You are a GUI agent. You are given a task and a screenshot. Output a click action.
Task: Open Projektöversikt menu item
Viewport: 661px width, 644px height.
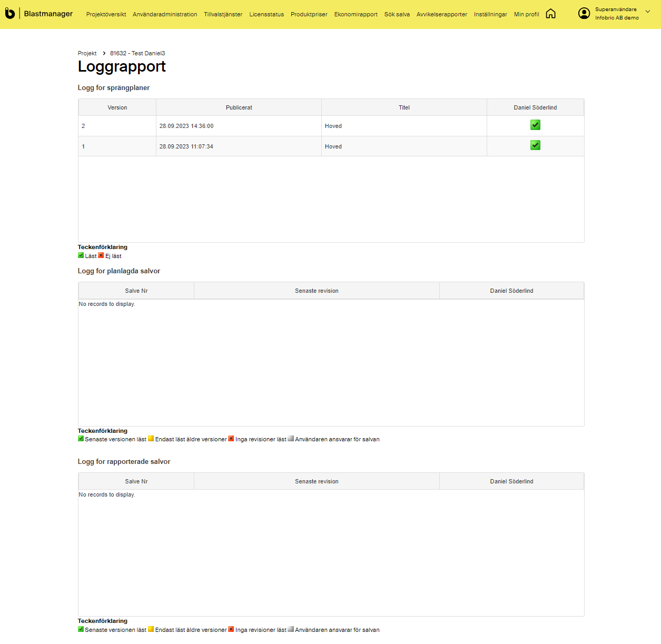pos(106,14)
